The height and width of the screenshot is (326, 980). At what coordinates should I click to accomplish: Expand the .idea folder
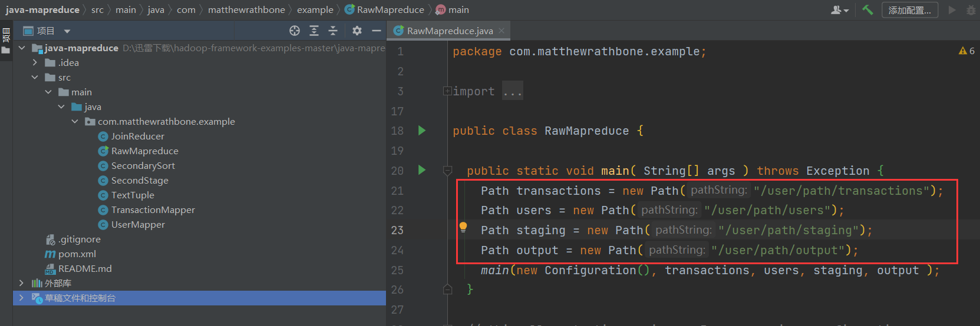[x=35, y=62]
